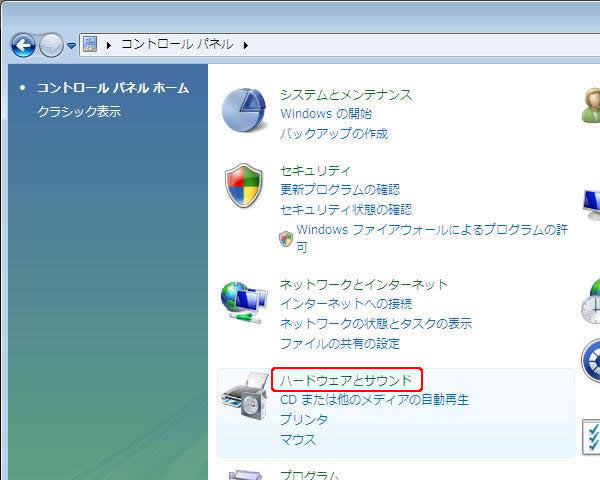
Task: Open Windows の開始 link
Action: click(x=326, y=114)
